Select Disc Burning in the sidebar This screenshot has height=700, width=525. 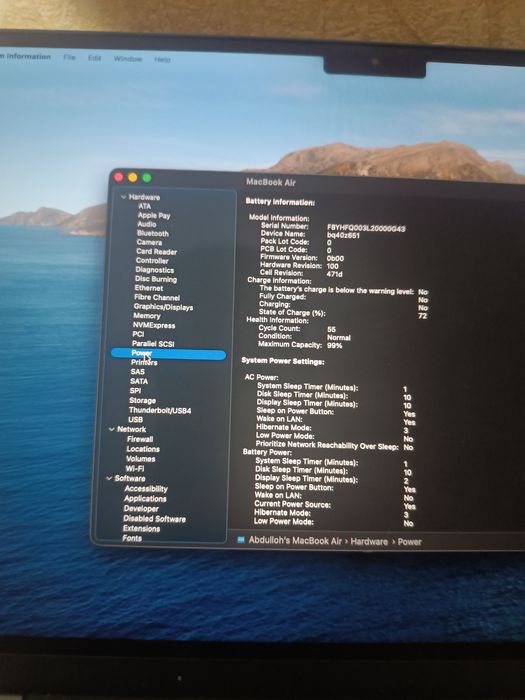pyautogui.click(x=156, y=279)
